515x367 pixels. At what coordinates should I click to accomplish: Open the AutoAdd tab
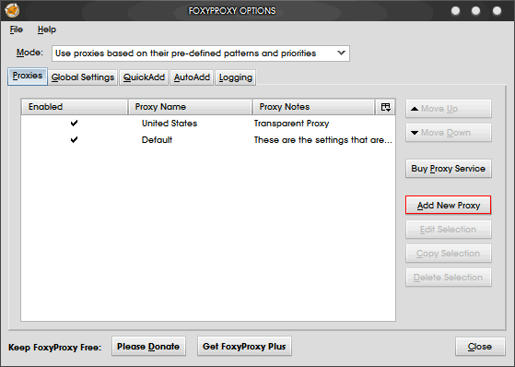tap(192, 77)
